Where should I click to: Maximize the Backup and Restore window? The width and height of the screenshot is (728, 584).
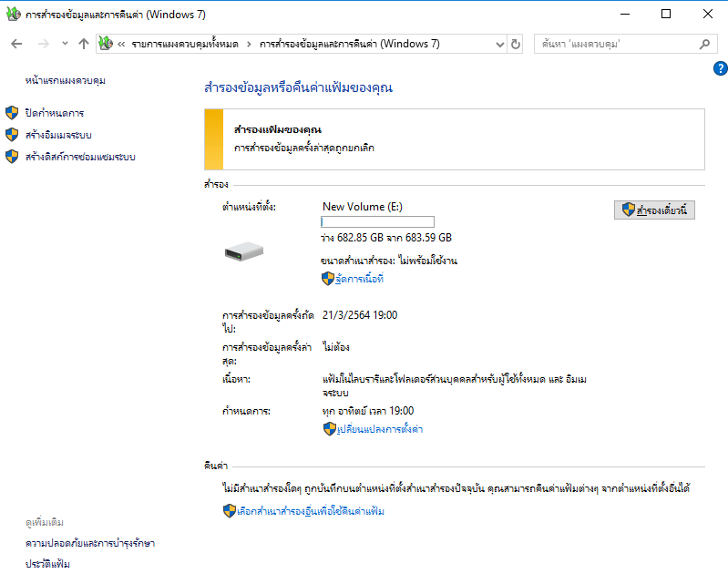click(666, 14)
